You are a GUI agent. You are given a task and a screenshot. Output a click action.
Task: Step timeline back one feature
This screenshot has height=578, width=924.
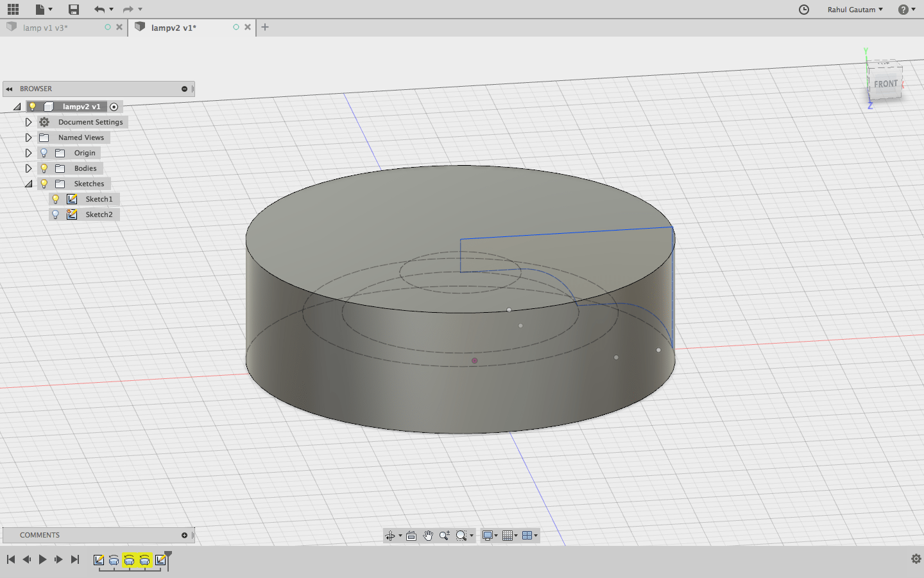click(26, 559)
